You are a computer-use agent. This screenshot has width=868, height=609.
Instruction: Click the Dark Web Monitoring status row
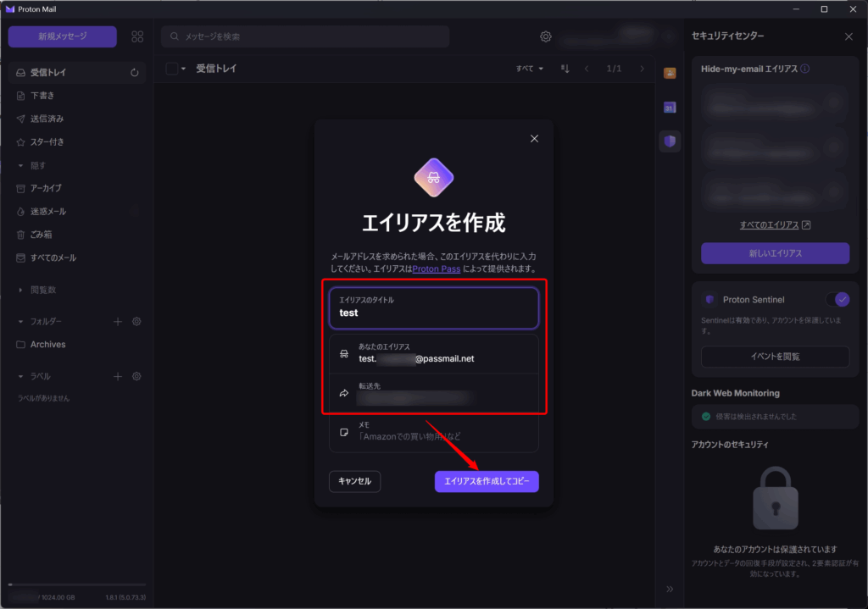pyautogui.click(x=775, y=417)
